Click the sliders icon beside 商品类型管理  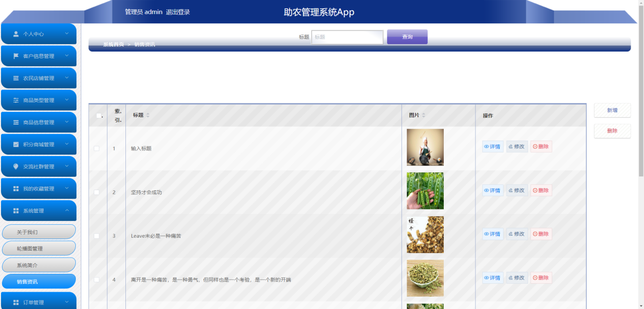pyautogui.click(x=16, y=100)
